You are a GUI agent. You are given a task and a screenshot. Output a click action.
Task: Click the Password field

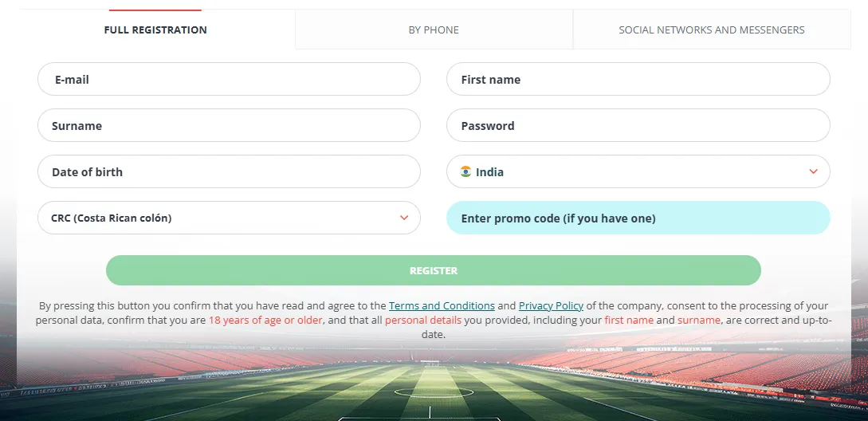638,126
